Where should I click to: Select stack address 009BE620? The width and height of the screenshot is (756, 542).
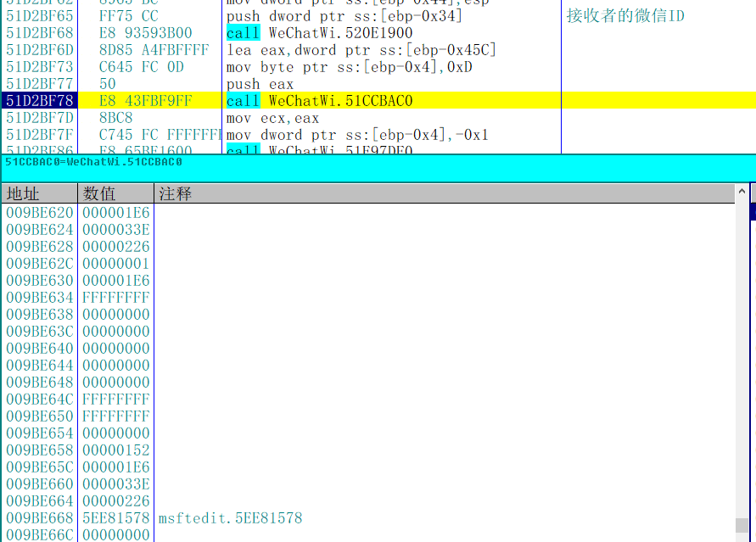coord(40,212)
